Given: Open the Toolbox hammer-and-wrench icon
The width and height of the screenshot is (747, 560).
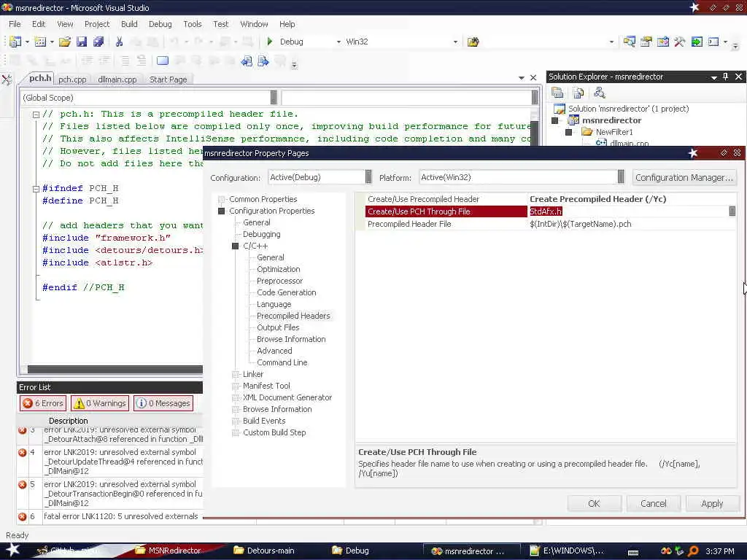Looking at the screenshot, I should pyautogui.click(x=679, y=42).
